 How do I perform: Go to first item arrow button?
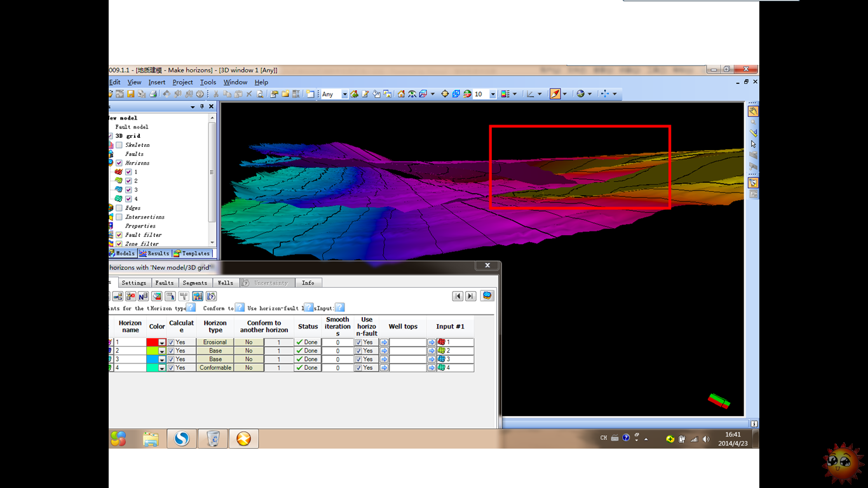click(458, 296)
